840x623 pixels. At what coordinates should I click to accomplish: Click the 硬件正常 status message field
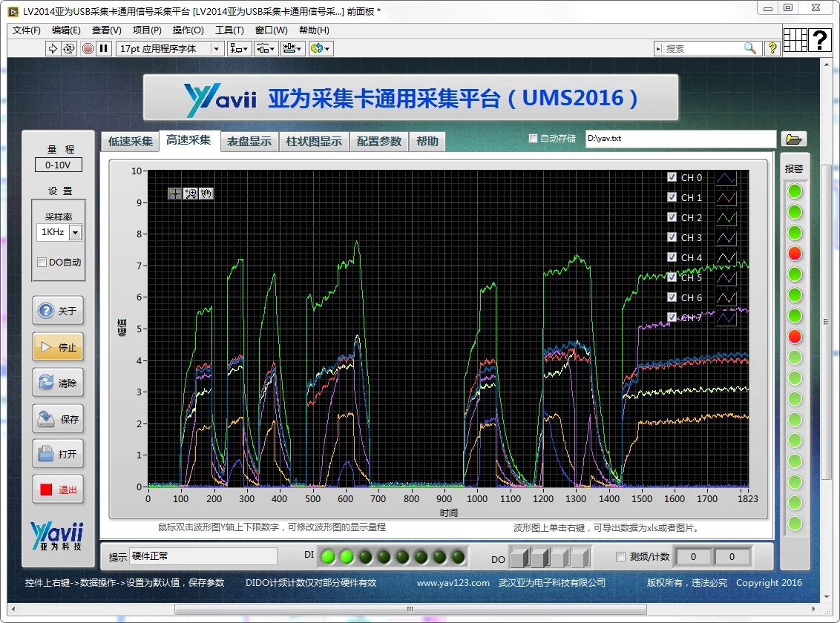pos(203,557)
